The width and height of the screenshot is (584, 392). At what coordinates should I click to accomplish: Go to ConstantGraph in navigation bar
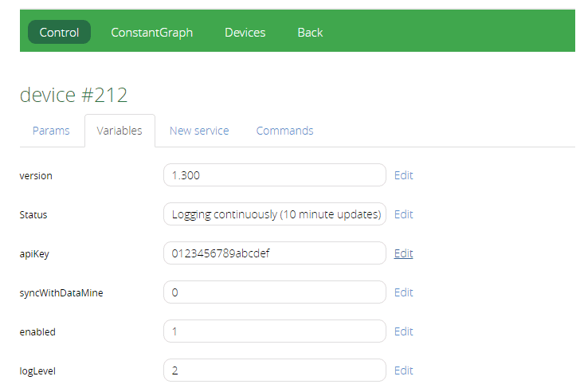click(x=151, y=32)
